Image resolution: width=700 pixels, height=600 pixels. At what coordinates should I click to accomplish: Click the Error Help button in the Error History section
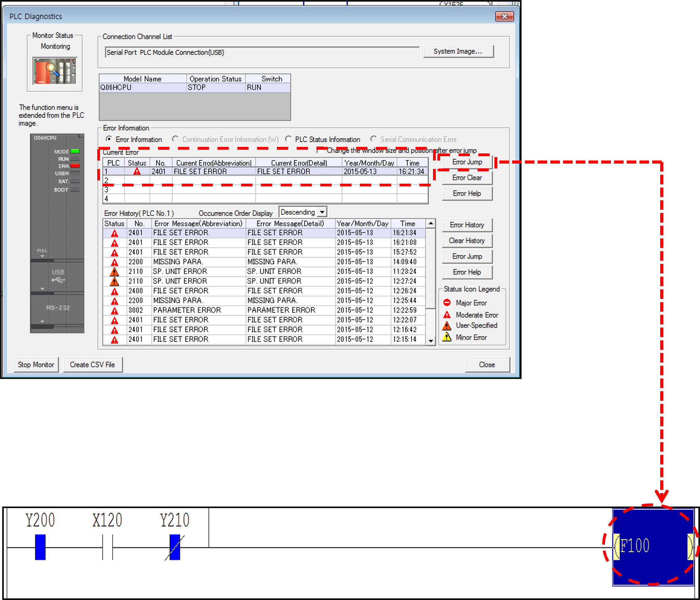(x=467, y=272)
